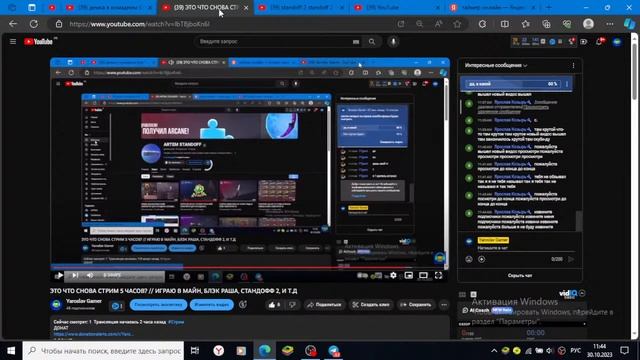This screenshot has height=360, width=640.
Task: Click 'Посмотреть аналитику' button
Action: [x=158, y=305]
